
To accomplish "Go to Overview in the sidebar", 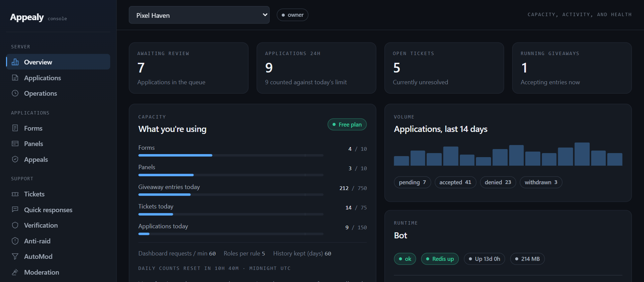I will pyautogui.click(x=58, y=62).
